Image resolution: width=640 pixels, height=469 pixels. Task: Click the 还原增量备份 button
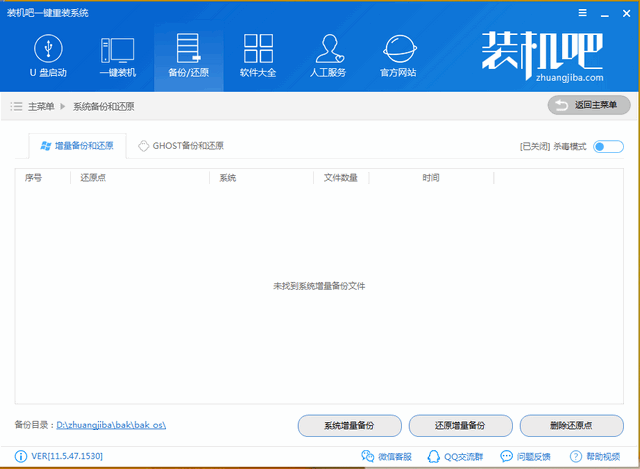(x=460, y=425)
